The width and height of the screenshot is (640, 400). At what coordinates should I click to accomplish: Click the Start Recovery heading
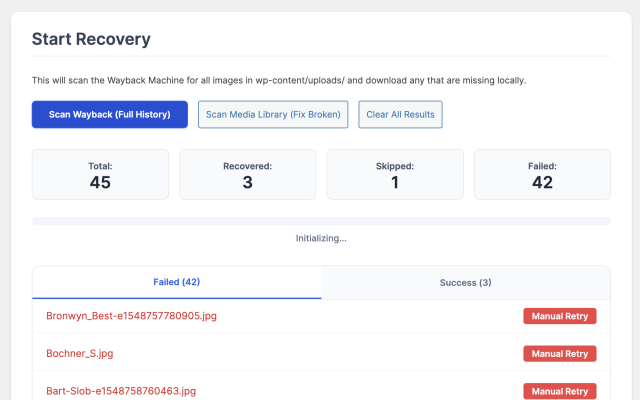pos(91,39)
